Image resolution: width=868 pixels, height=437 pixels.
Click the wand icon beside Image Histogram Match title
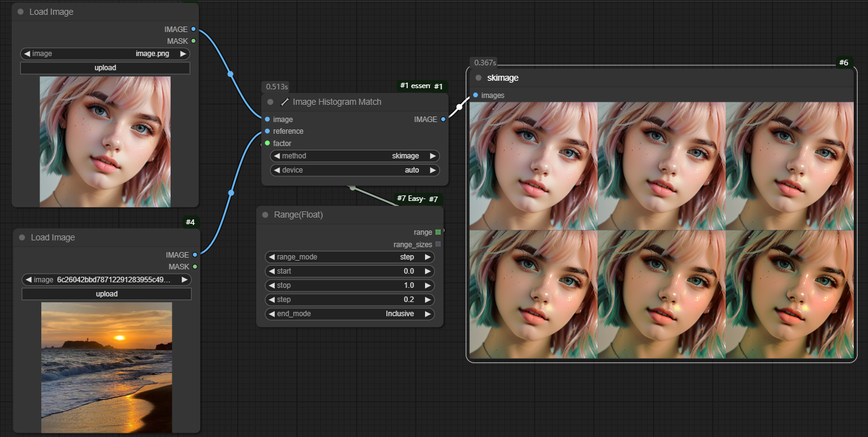point(285,102)
